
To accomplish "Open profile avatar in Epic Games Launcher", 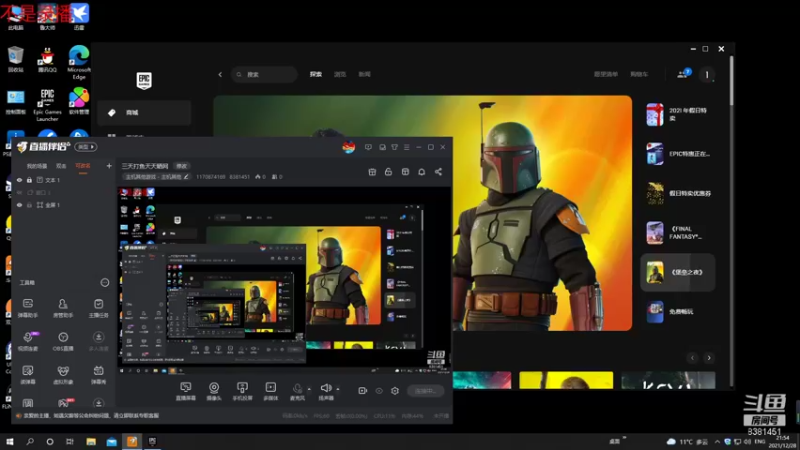I will [707, 74].
